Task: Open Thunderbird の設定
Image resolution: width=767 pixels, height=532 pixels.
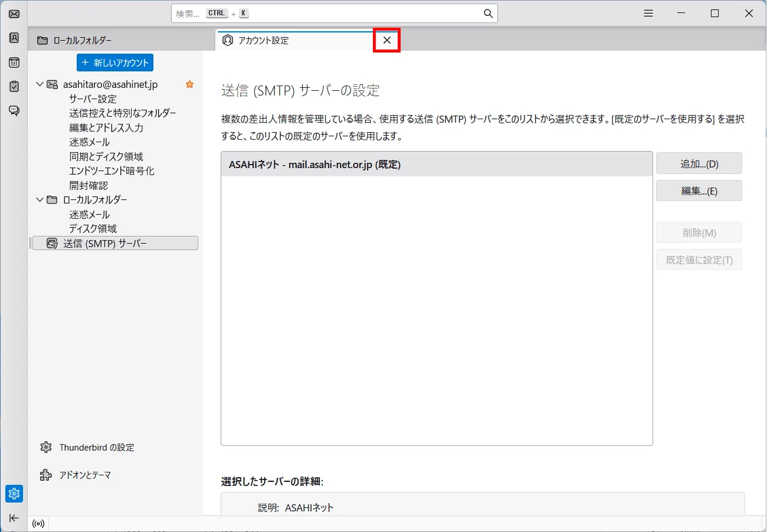Action: (x=96, y=446)
